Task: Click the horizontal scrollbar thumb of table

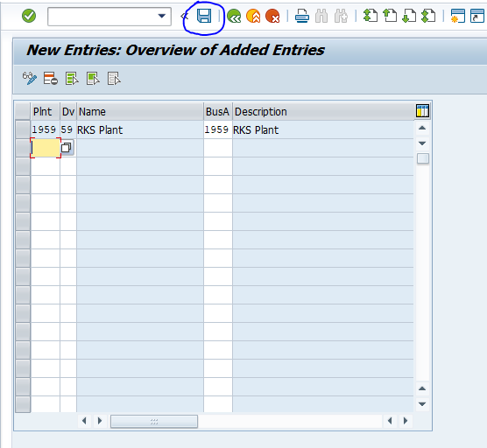Action: (x=154, y=422)
